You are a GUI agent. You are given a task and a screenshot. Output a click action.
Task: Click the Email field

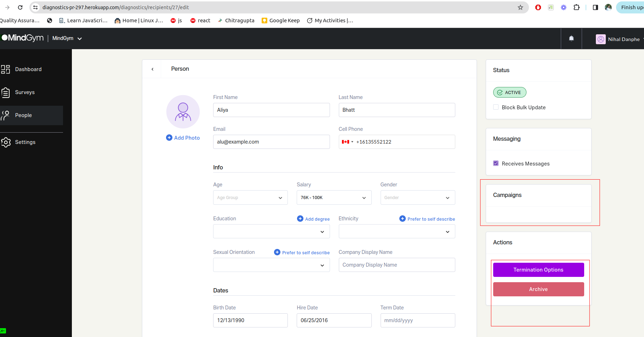pos(271,142)
